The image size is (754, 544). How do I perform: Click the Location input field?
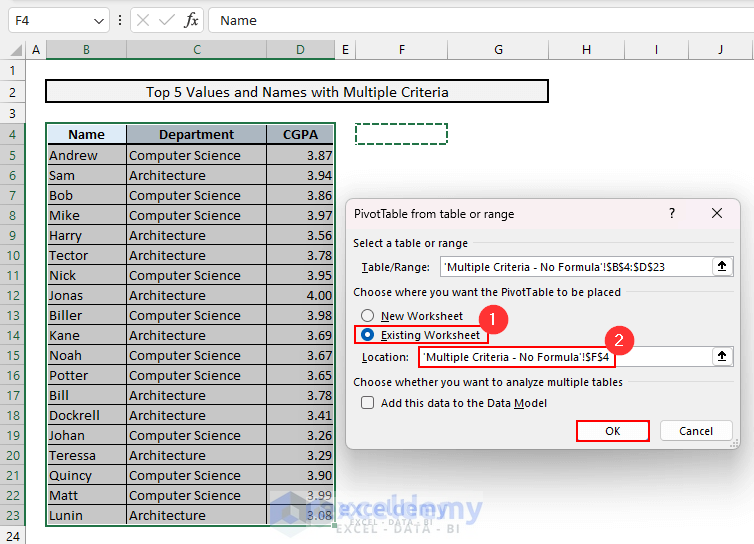(566, 357)
